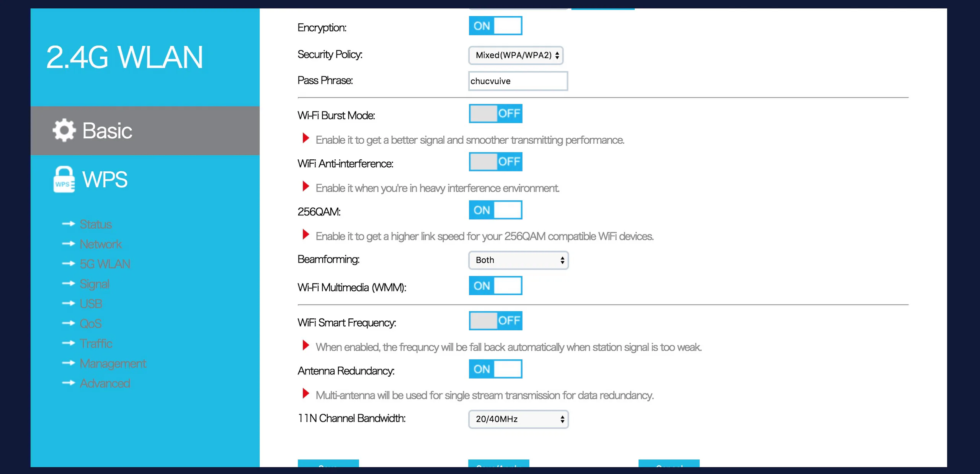
Task: Open the Management page link
Action: tap(113, 363)
